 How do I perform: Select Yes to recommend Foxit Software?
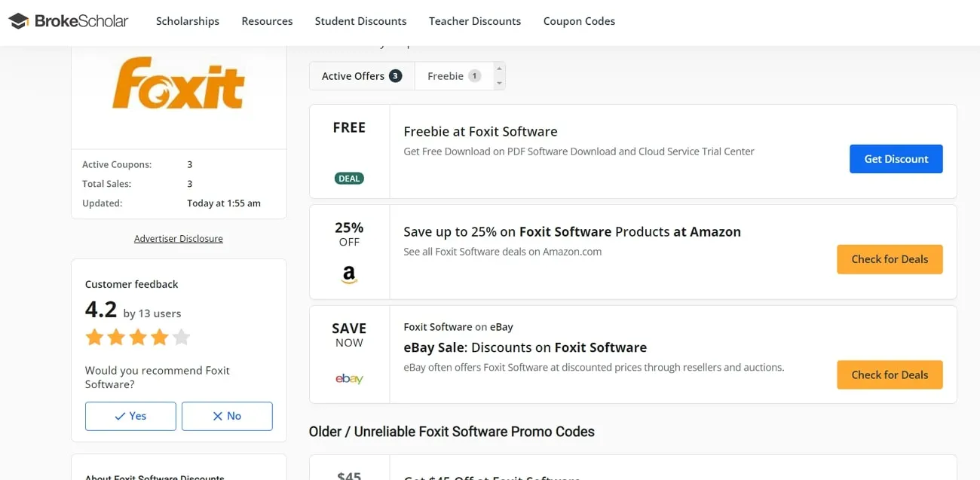tap(130, 416)
